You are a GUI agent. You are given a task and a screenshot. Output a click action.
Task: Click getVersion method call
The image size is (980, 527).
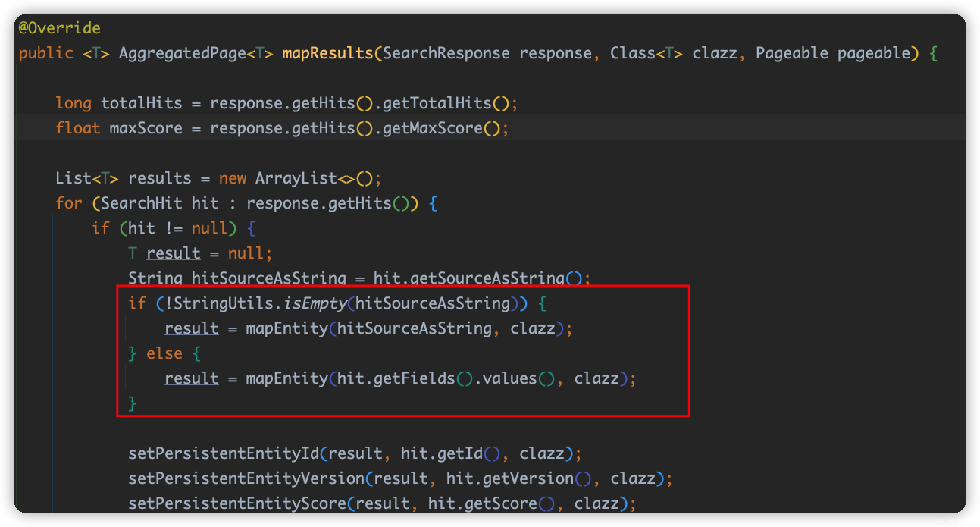pos(528,479)
